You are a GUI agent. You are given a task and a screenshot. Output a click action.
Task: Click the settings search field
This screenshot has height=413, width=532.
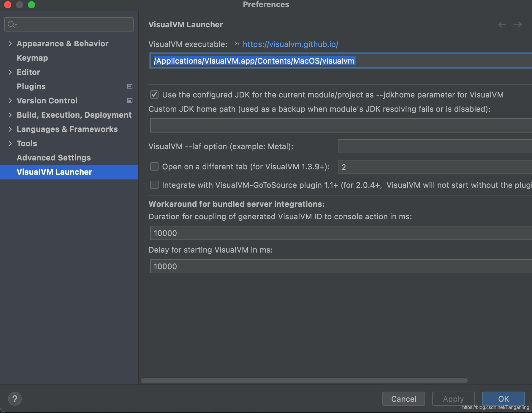click(x=69, y=24)
